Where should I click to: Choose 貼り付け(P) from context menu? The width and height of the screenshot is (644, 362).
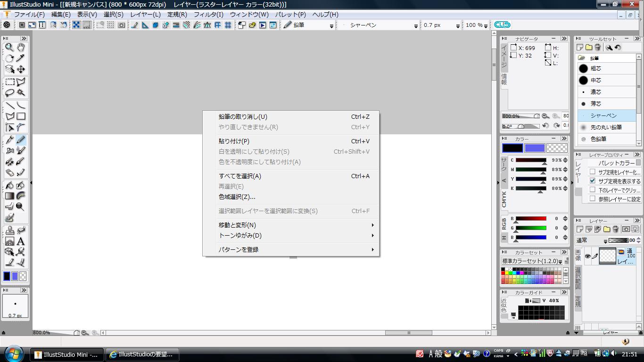coord(291,141)
